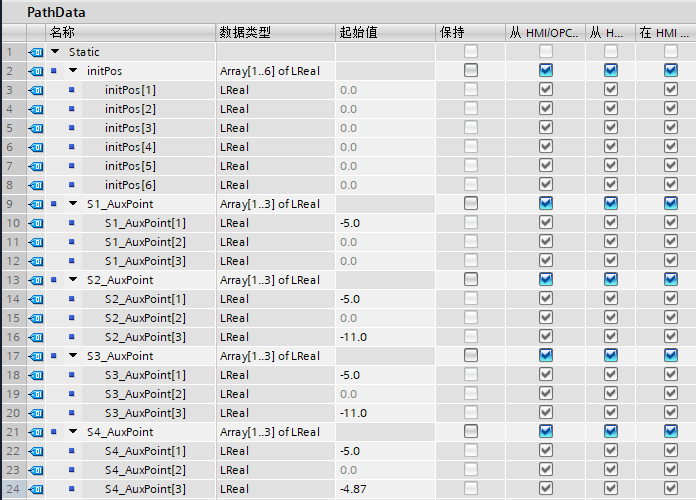Click the 起始值 column header
This screenshot has height=500, width=696.
click(x=385, y=33)
